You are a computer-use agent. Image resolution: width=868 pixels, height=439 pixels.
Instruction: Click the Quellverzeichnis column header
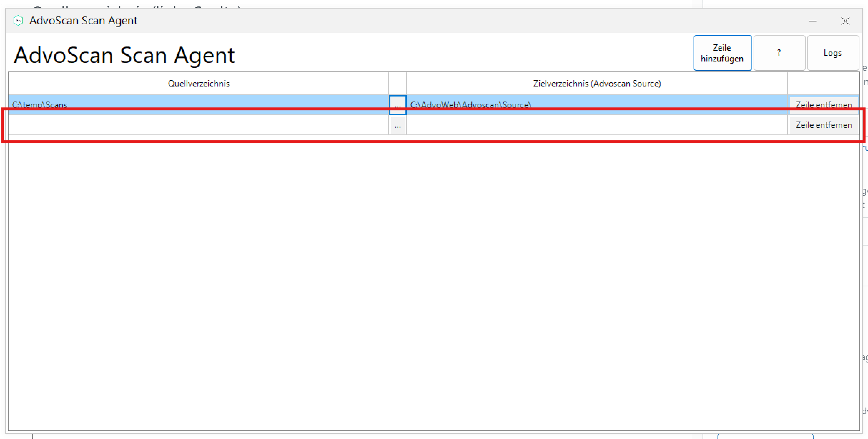coord(198,84)
